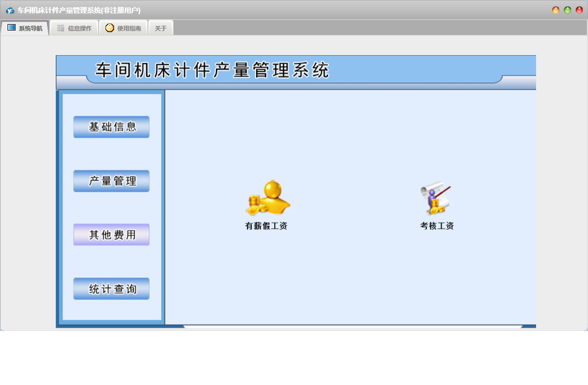Click the 有薪假工资 text label
Viewport: 588px width, 385px height.
(266, 226)
